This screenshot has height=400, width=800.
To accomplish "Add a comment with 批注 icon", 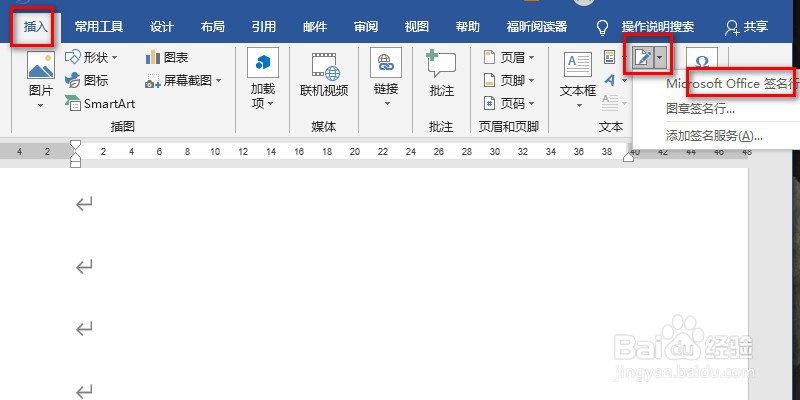I will pos(441,64).
